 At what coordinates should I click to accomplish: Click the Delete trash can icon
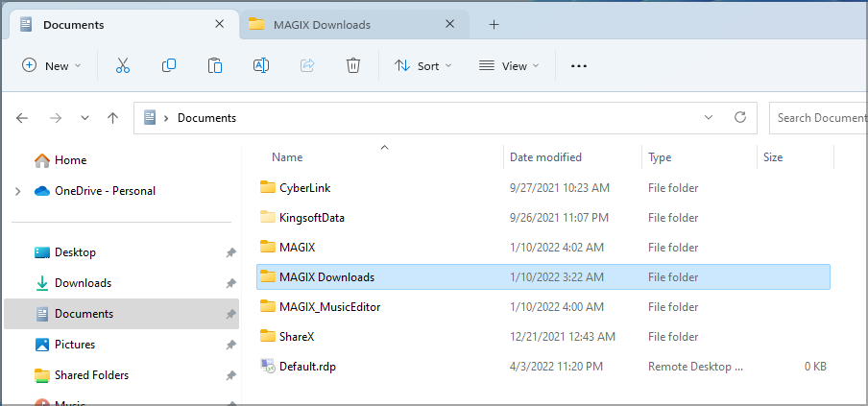[x=353, y=66]
